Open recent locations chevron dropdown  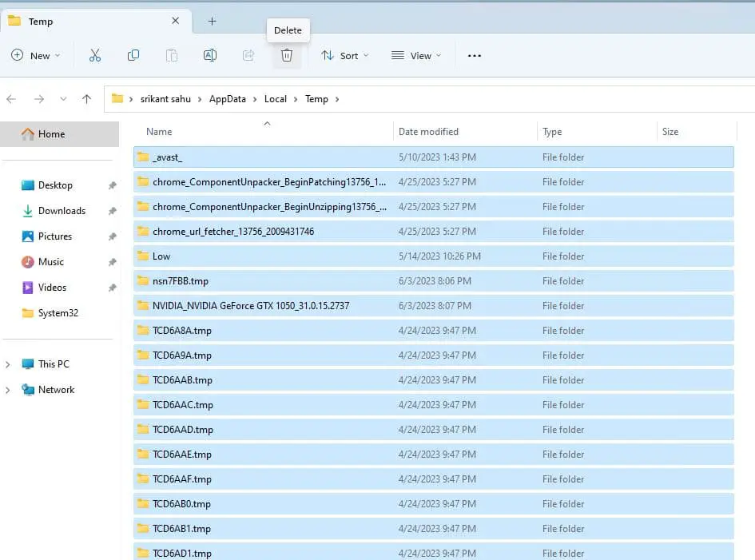[63, 99]
